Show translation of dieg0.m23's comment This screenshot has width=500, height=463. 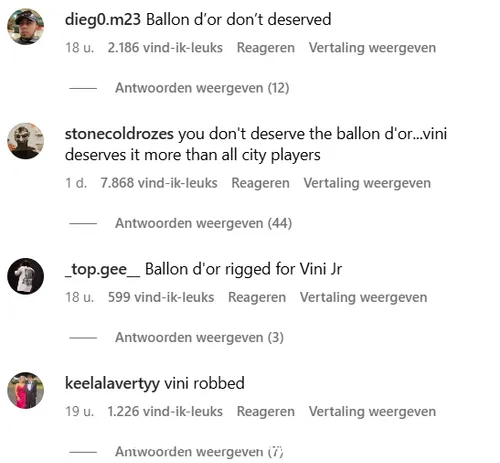[372, 48]
